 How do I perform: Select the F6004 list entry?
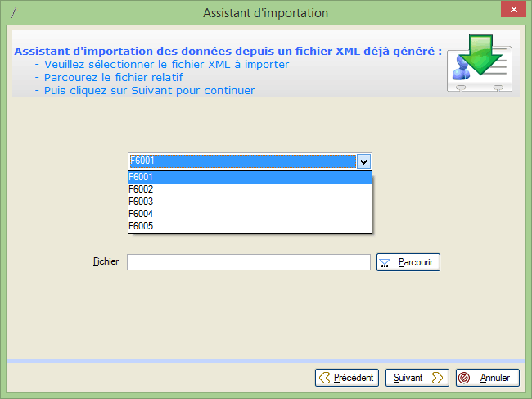250,214
